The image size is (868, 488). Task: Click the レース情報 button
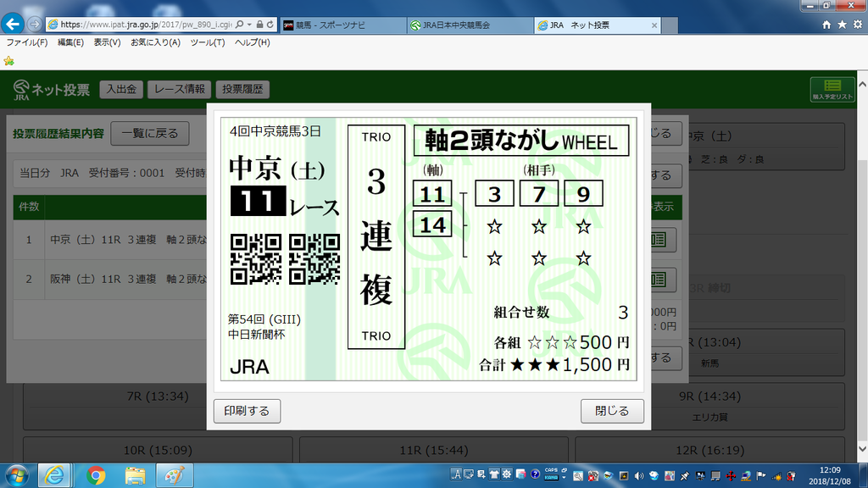click(180, 89)
